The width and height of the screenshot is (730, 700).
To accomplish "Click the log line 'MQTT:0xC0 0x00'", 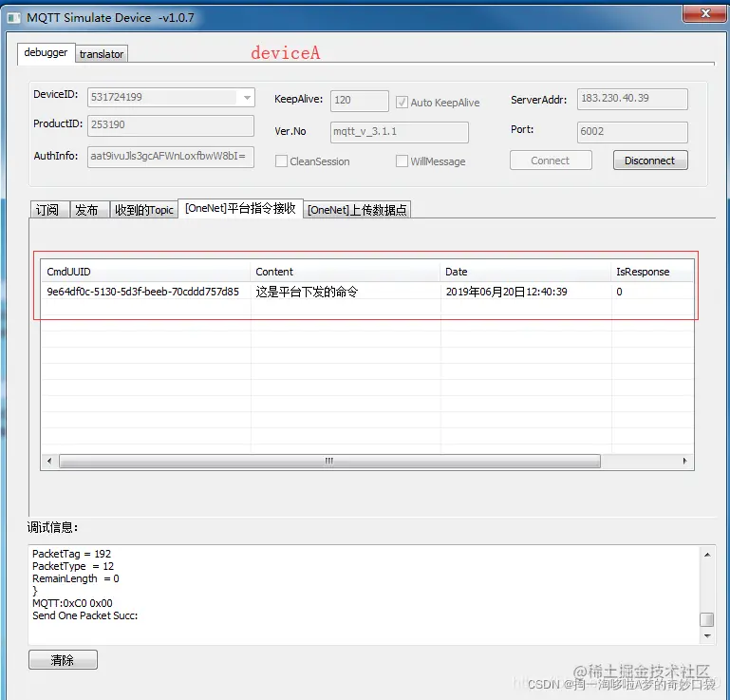I will point(73,603).
